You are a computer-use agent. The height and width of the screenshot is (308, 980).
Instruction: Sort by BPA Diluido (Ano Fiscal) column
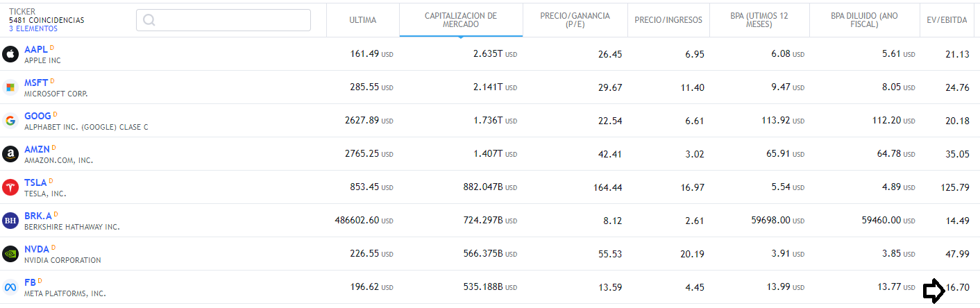click(863, 20)
